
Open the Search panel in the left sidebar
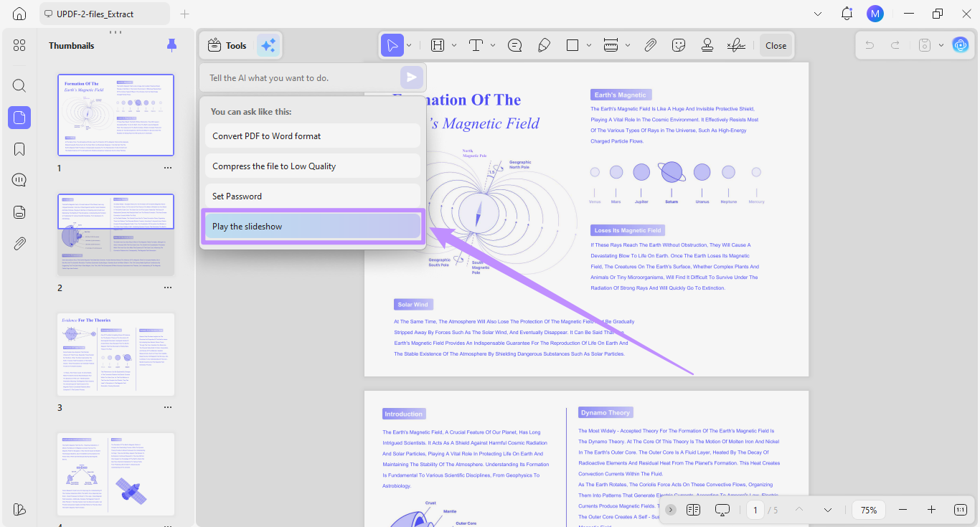pos(19,86)
